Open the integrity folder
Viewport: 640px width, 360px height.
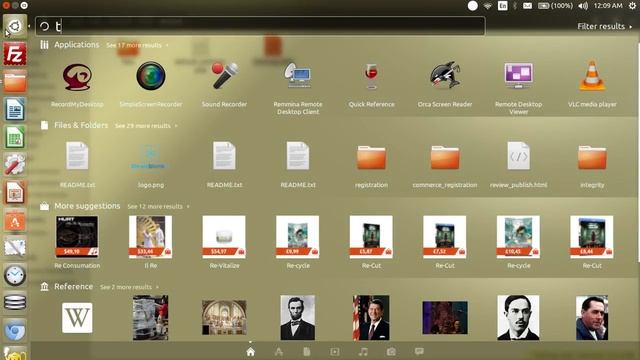click(592, 157)
